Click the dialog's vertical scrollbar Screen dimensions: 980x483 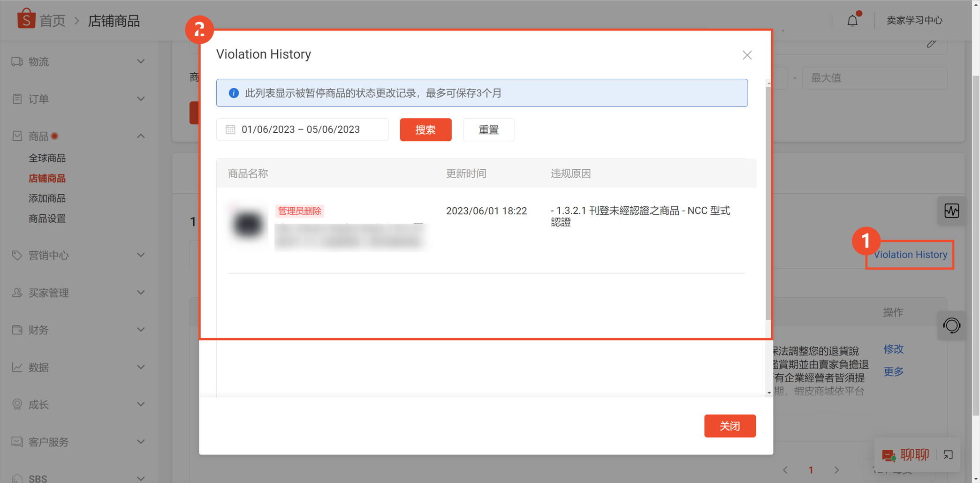coord(768,202)
